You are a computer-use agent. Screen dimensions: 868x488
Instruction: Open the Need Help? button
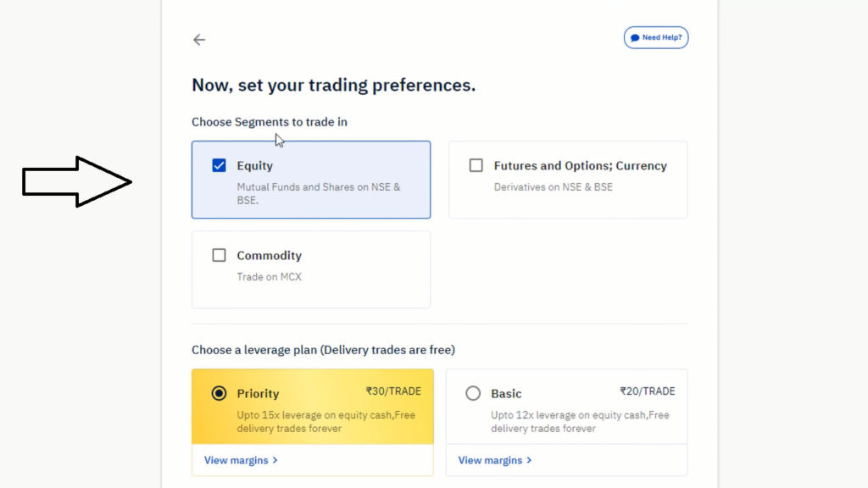point(656,37)
